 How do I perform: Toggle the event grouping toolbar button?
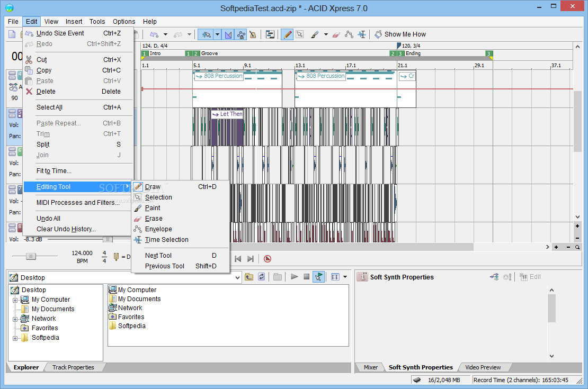tap(270, 34)
